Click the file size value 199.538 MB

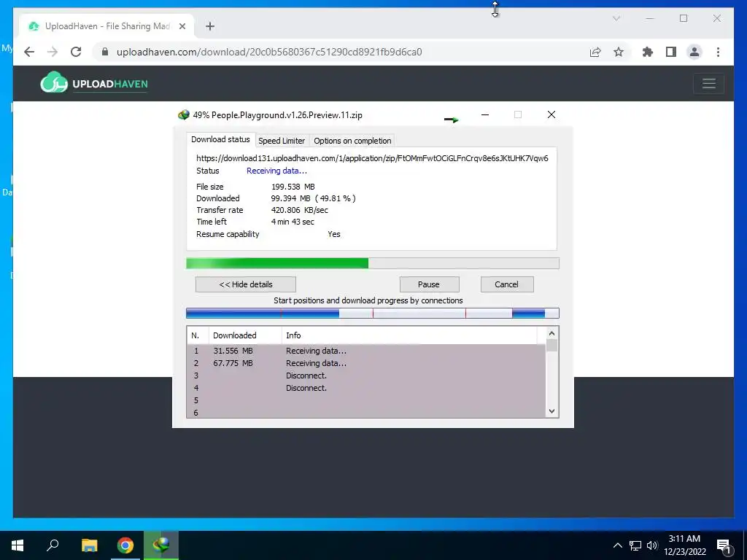coord(293,187)
